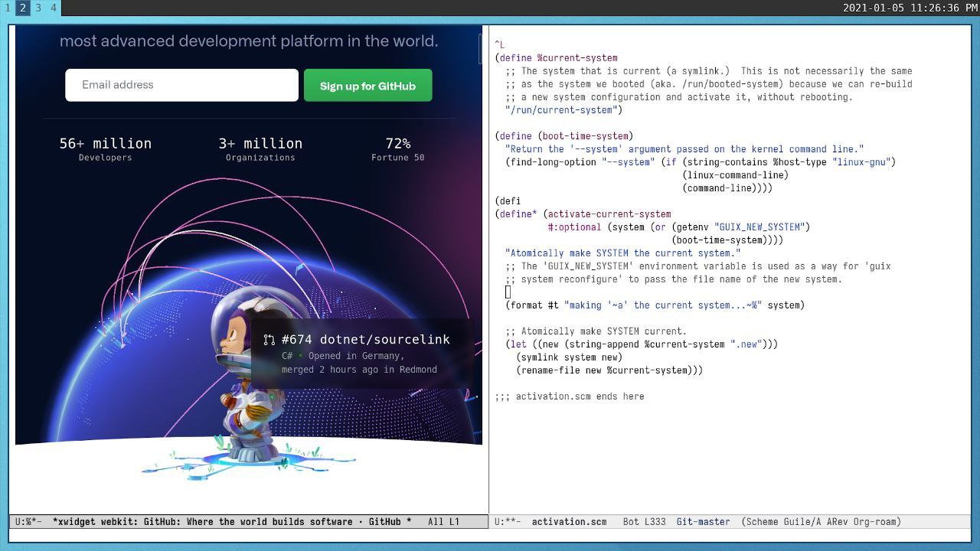Click the hollow cursor box in code
The image size is (980, 551).
pyautogui.click(x=508, y=292)
